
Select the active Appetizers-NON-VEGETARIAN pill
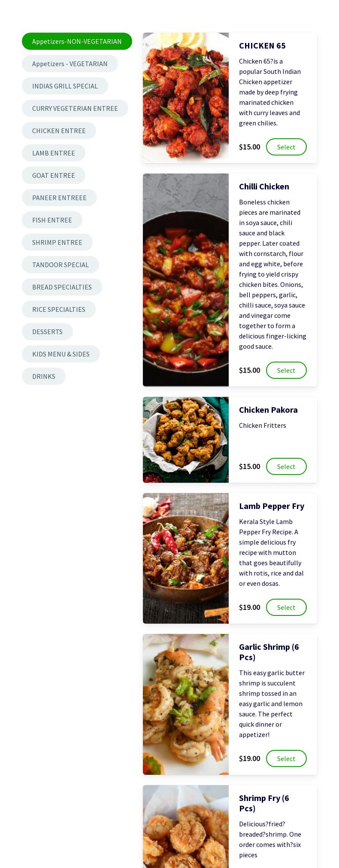[77, 41]
